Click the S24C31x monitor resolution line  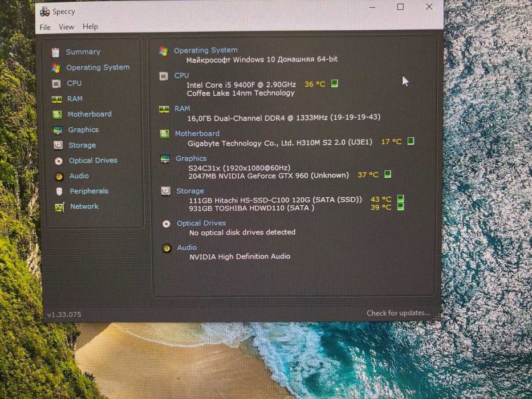(x=239, y=168)
